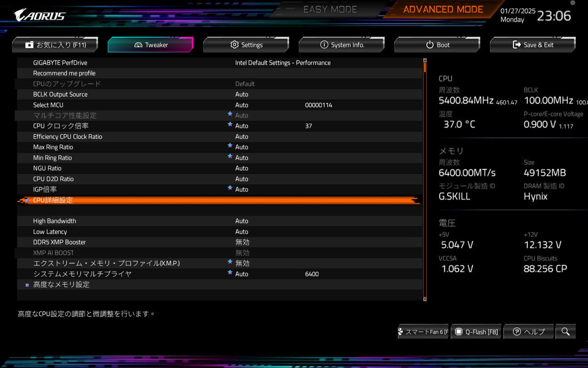Open スマートFan 6 fan control
The width and height of the screenshot is (588, 368).
coord(423,332)
